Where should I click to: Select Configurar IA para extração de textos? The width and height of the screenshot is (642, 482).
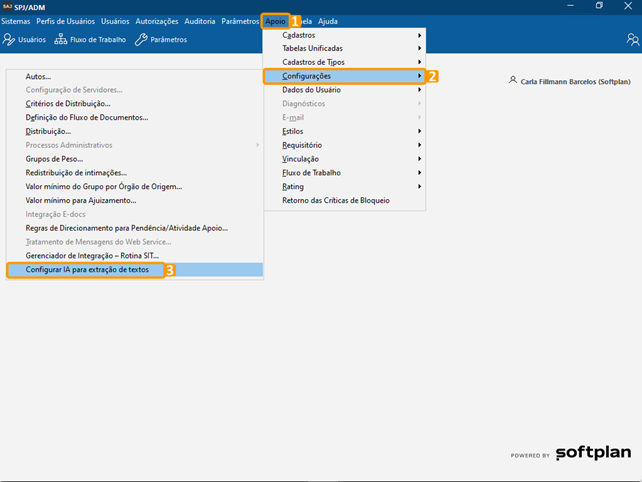click(86, 270)
